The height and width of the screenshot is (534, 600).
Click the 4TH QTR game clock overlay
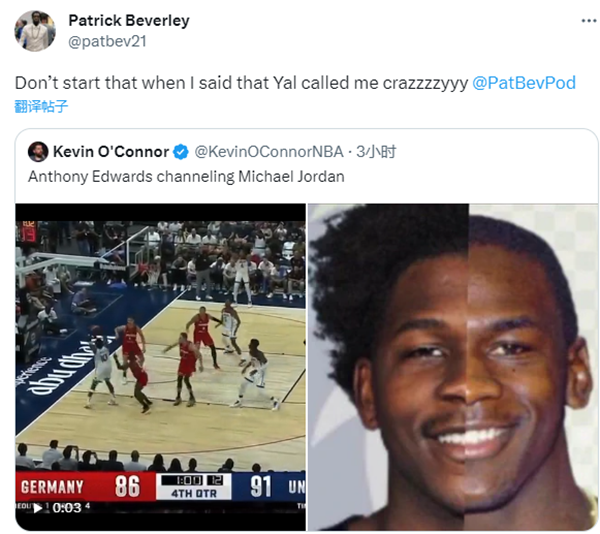194,487
